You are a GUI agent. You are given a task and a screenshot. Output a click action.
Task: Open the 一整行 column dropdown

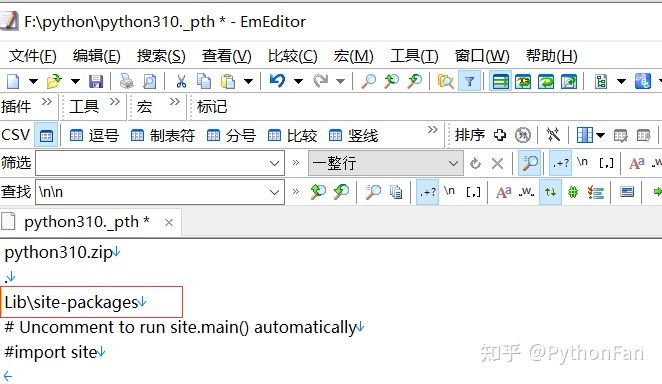(x=385, y=163)
